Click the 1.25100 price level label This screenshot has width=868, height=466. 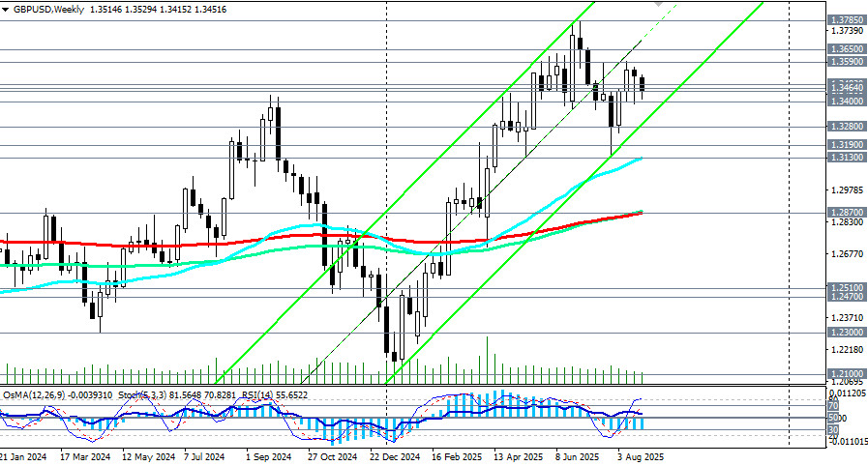point(847,287)
